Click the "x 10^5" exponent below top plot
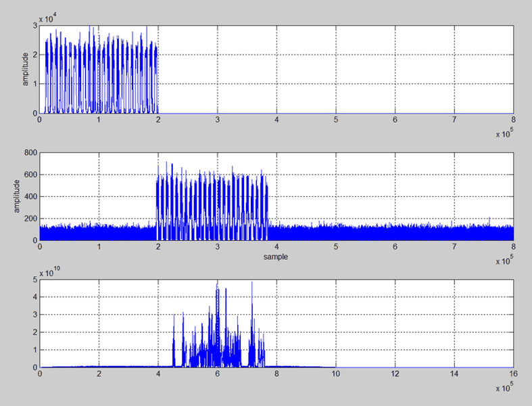Viewport: 532px width, 406px height. click(504, 134)
